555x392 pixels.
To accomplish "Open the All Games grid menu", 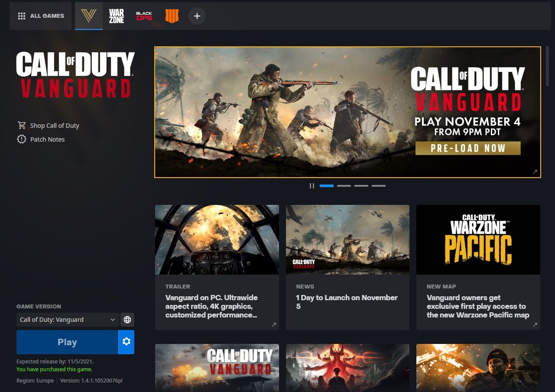I will [x=41, y=16].
